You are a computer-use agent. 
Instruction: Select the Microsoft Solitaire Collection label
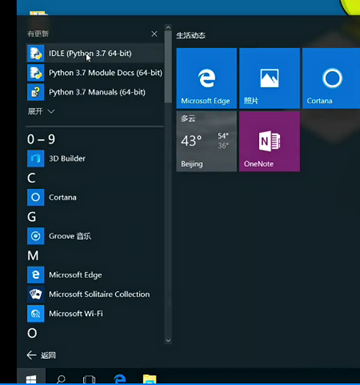[x=99, y=294]
